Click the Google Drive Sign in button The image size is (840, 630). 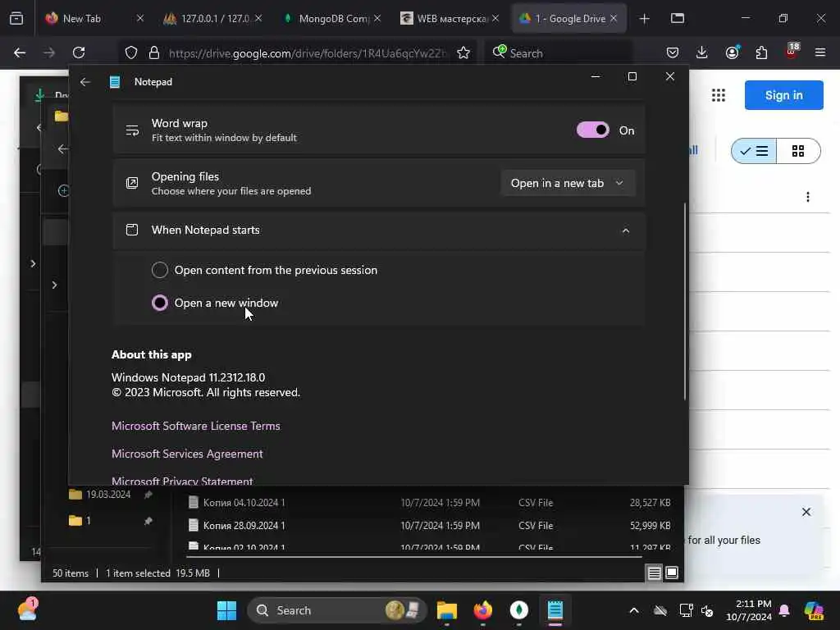tap(783, 95)
